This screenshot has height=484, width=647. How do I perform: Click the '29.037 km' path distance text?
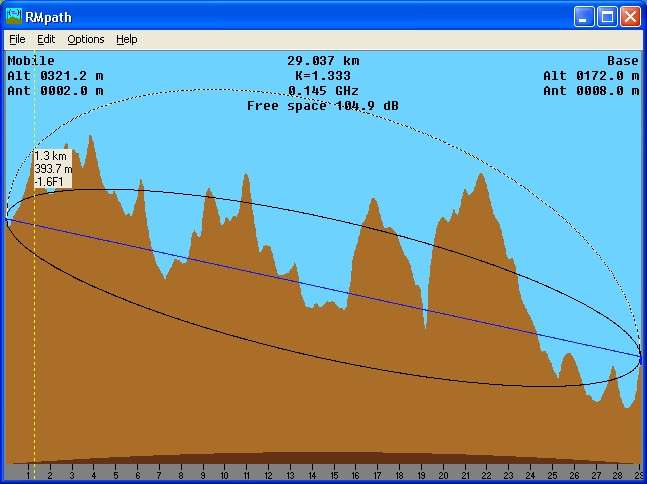pyautogui.click(x=323, y=61)
